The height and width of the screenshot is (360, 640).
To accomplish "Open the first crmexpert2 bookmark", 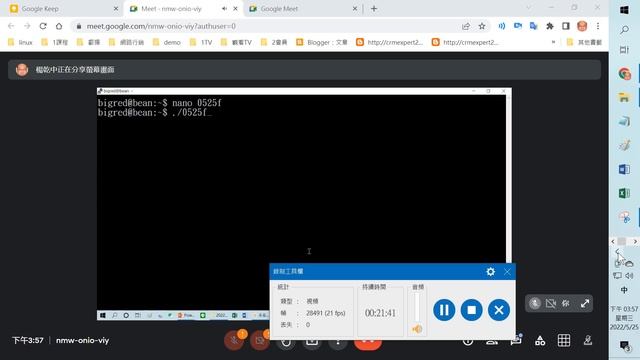I will click(x=389, y=42).
